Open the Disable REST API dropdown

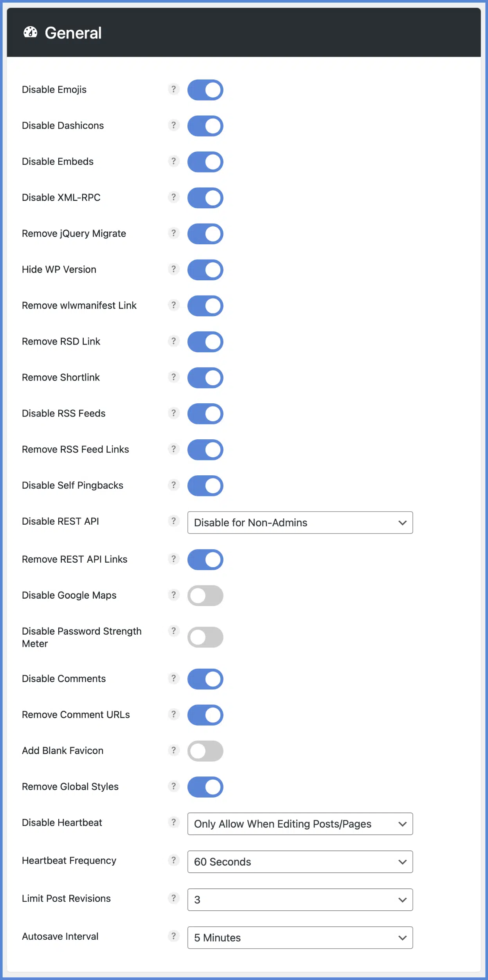[300, 523]
